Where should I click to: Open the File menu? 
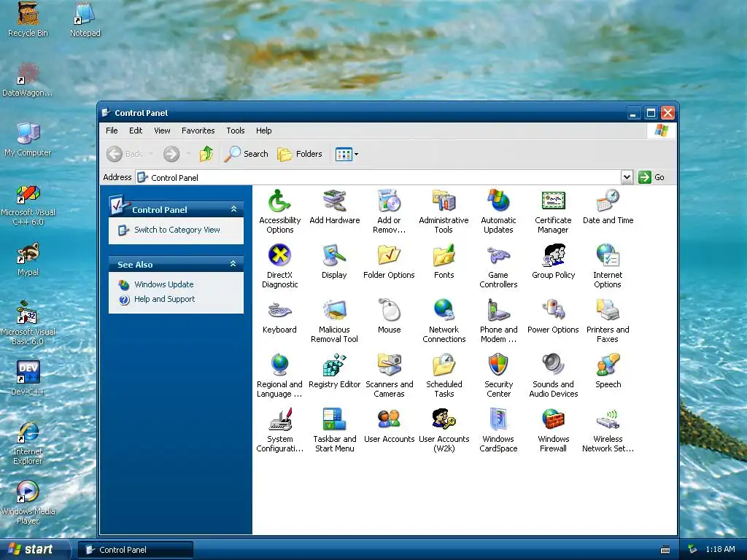[112, 131]
